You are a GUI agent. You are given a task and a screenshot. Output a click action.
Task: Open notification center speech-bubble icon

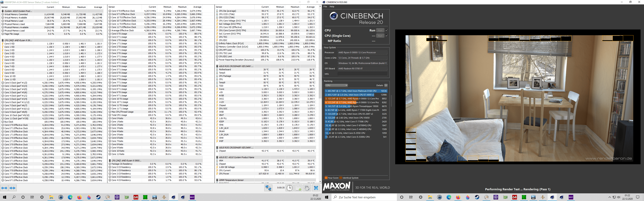point(637,197)
